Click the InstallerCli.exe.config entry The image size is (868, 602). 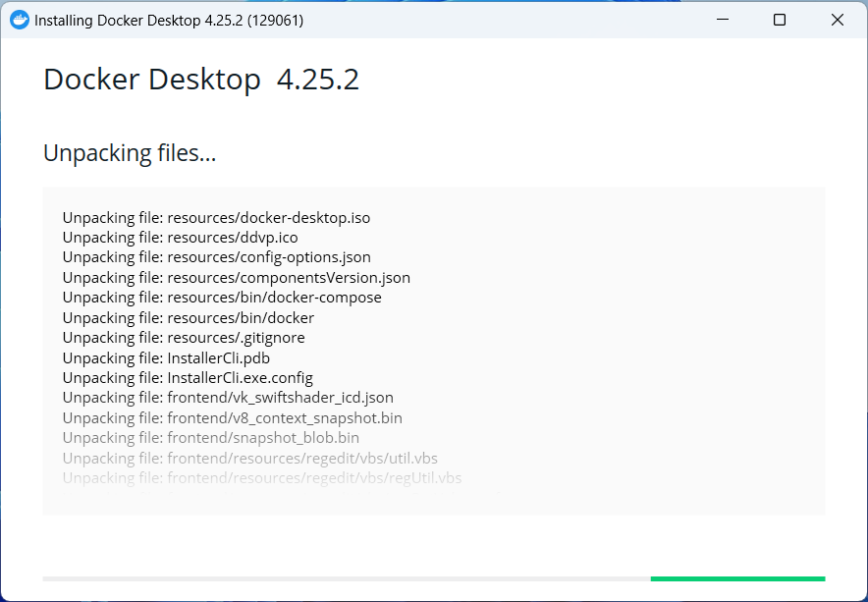187,377
